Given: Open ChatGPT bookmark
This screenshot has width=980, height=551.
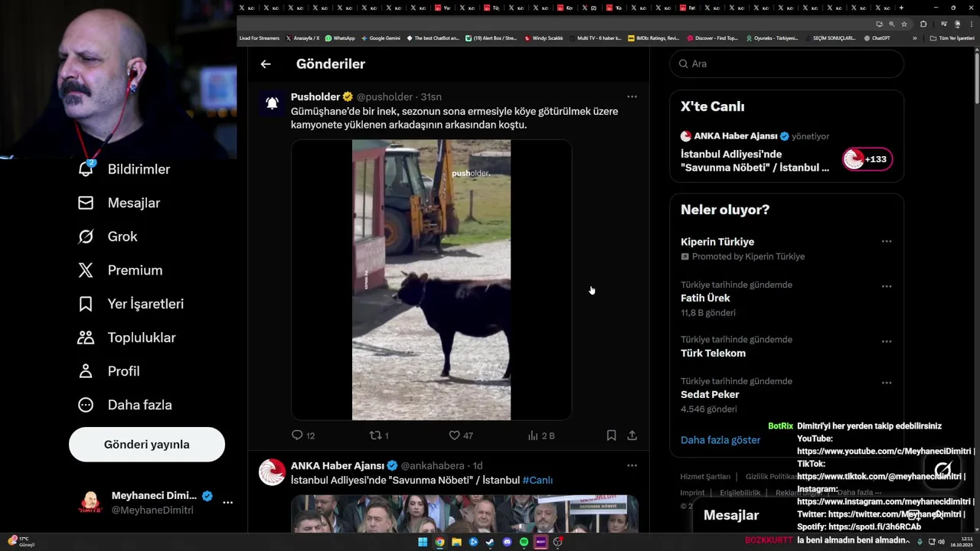Looking at the screenshot, I should (x=877, y=37).
